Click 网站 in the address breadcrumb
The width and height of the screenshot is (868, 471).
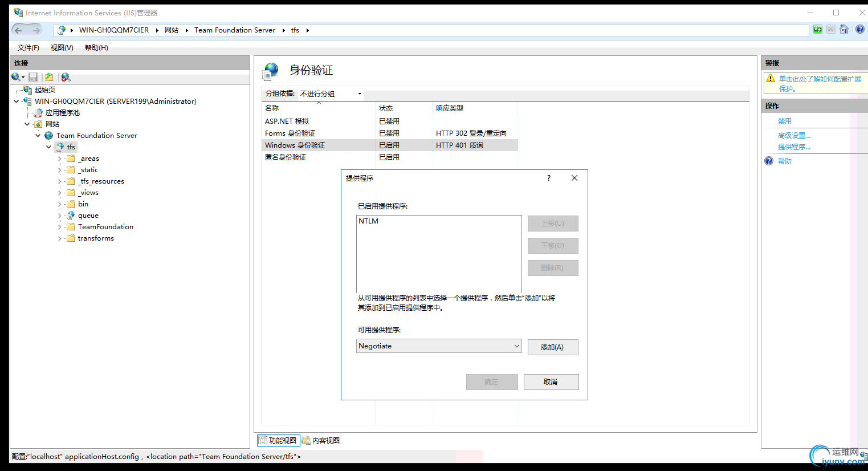(172, 30)
